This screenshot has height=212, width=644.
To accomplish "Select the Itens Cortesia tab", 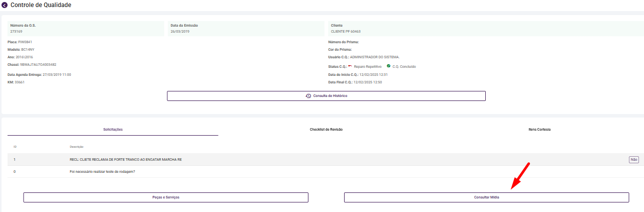I will [540, 130].
